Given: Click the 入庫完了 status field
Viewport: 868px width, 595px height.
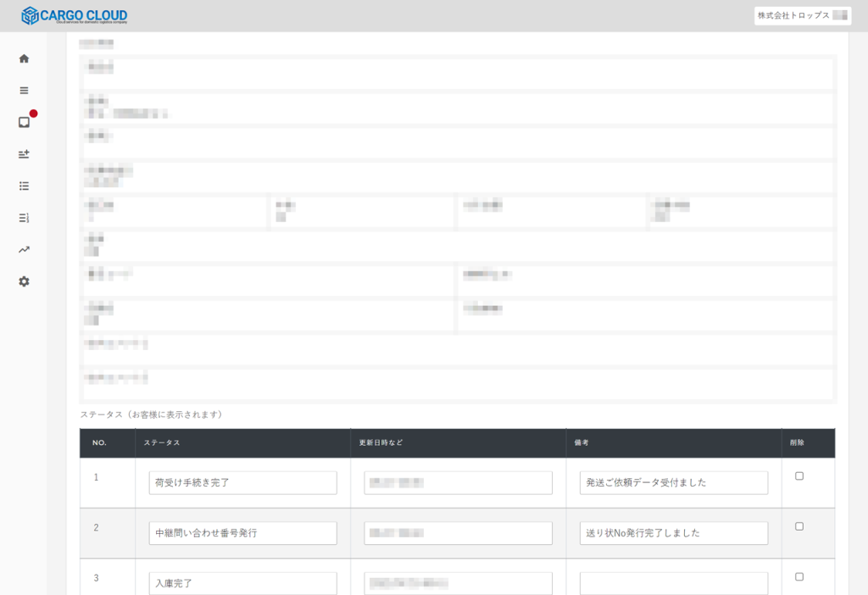Looking at the screenshot, I should coord(242,583).
